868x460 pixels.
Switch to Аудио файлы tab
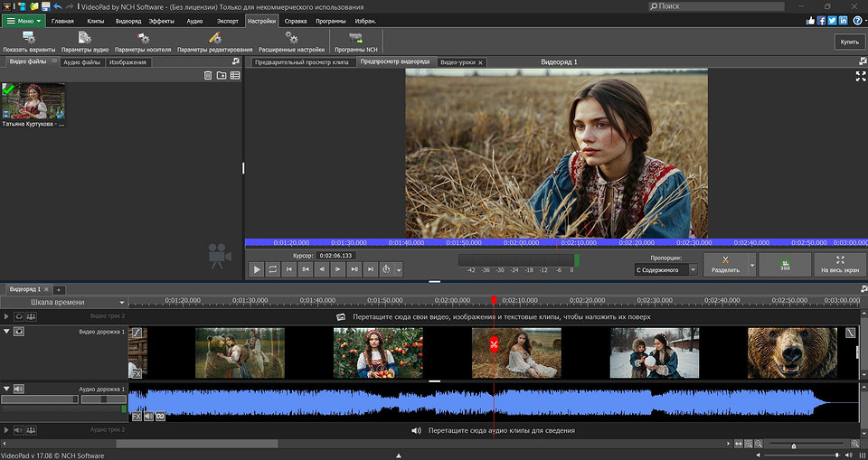pos(82,62)
